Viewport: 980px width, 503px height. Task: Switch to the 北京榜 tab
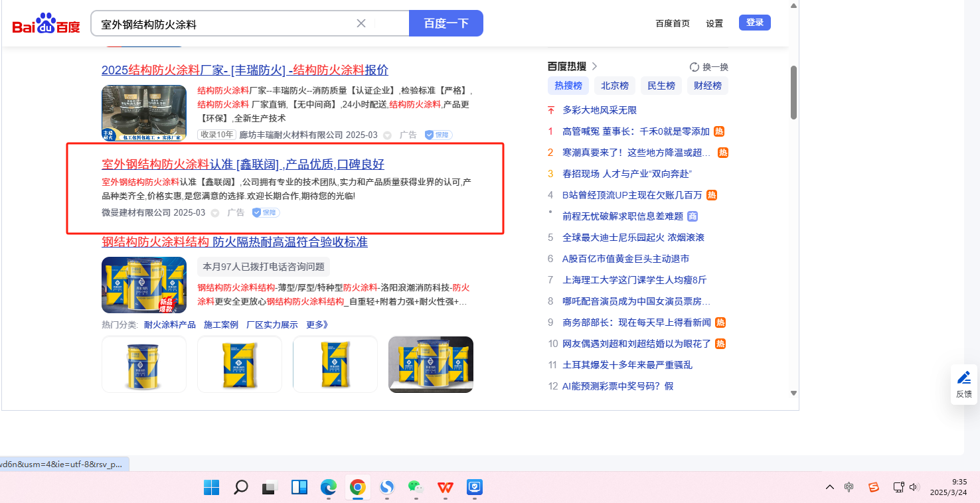click(x=615, y=86)
